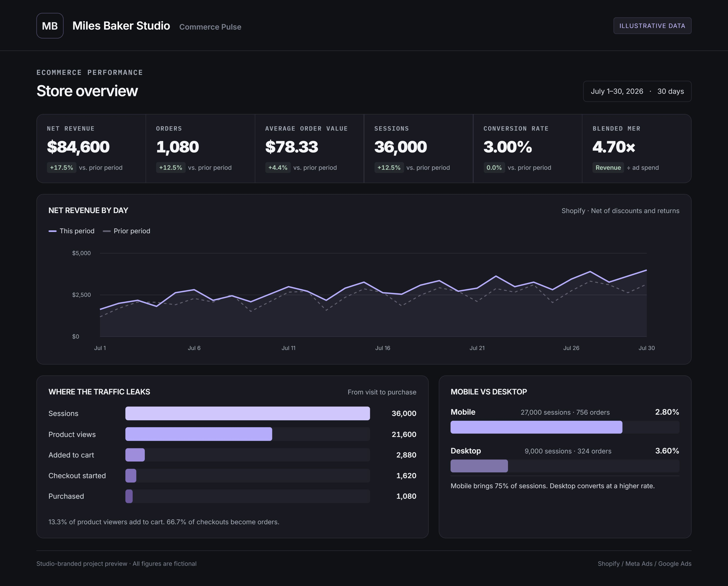
Task: Click the Store overview heading
Action: pyautogui.click(x=87, y=91)
